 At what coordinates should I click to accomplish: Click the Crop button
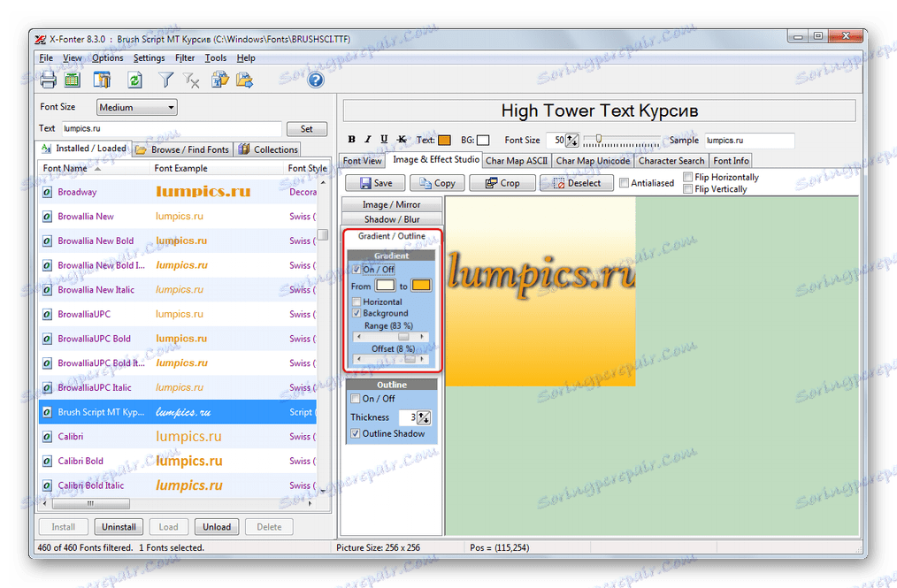point(502,183)
